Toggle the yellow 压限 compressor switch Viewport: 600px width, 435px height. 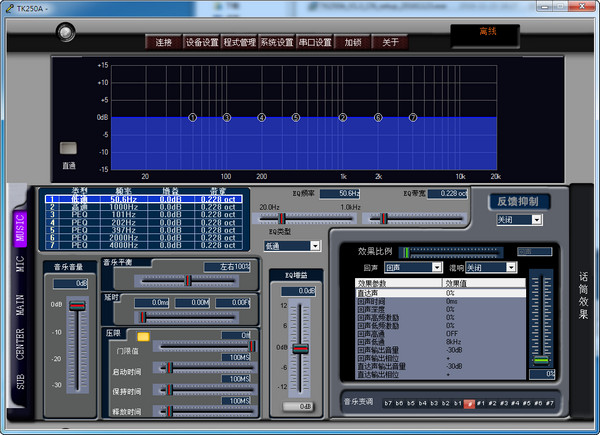pos(144,336)
